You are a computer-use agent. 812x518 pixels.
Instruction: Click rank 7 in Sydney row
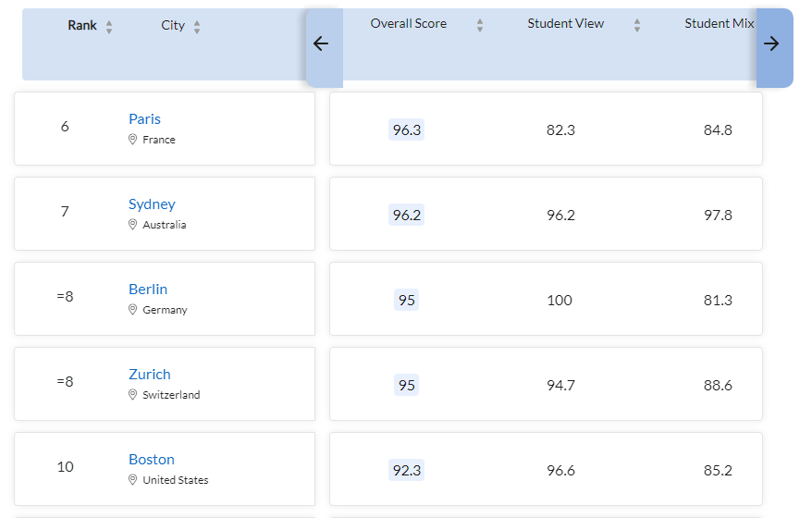coord(65,211)
